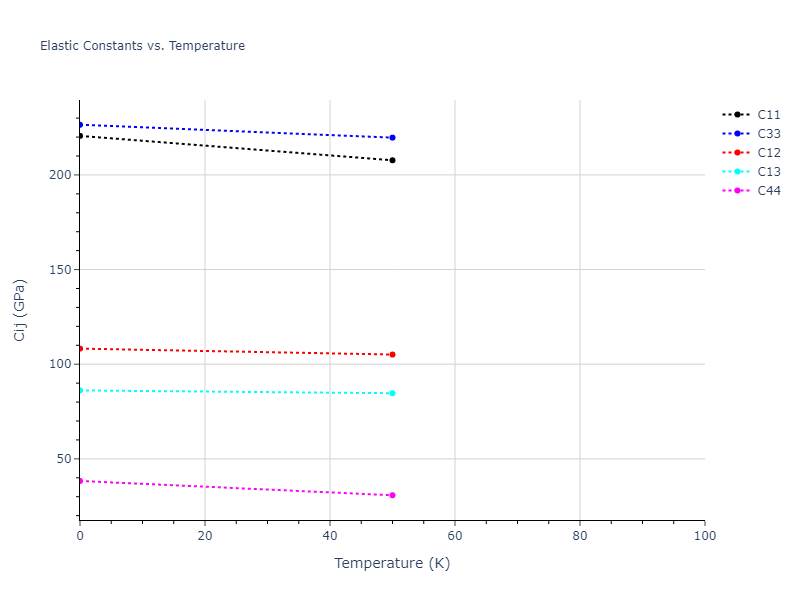The height and width of the screenshot is (600, 800).
Task: Click the cyan C13 marker at 0 K
Action: (80, 390)
